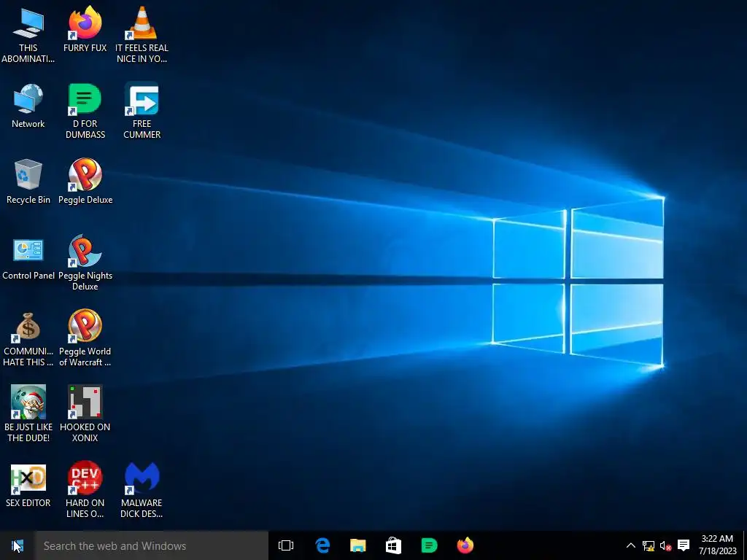The width and height of the screenshot is (747, 560).
Task: Open the clock showing 3:22 AM
Action: [718, 545]
